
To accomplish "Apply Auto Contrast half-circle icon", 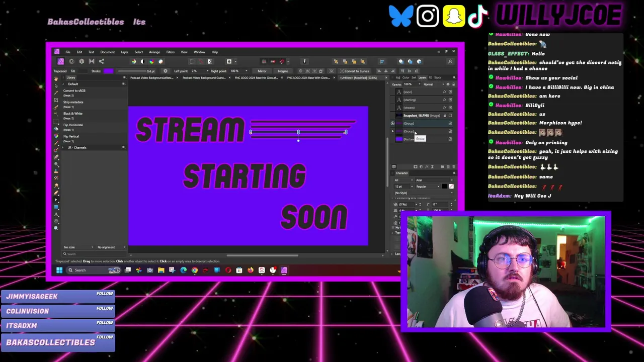I will [x=142, y=61].
